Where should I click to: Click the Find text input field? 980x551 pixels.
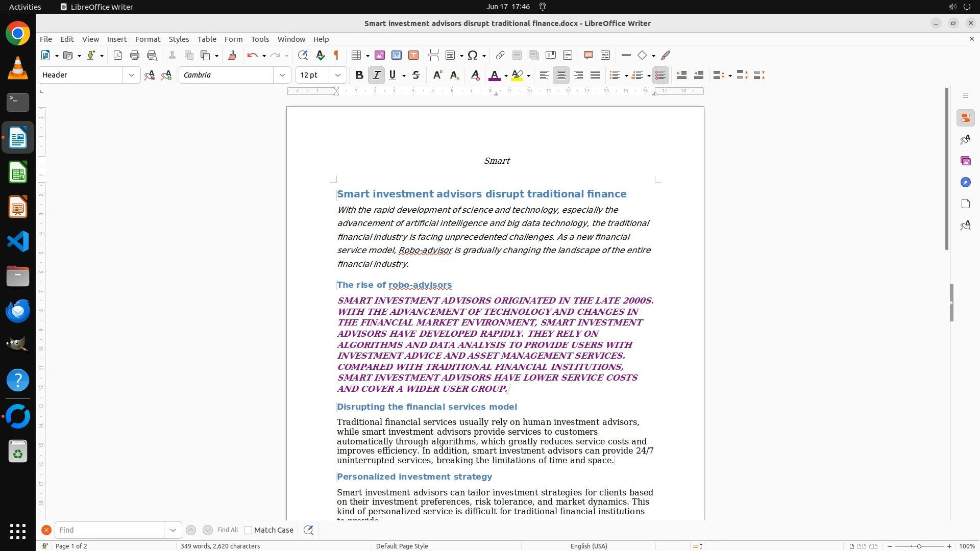(109, 530)
